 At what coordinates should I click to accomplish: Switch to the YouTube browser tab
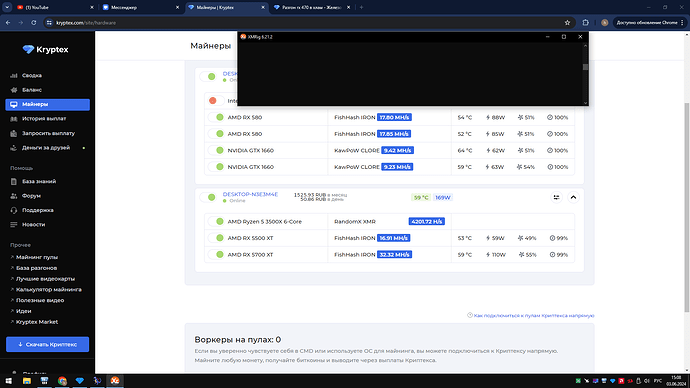(x=55, y=7)
